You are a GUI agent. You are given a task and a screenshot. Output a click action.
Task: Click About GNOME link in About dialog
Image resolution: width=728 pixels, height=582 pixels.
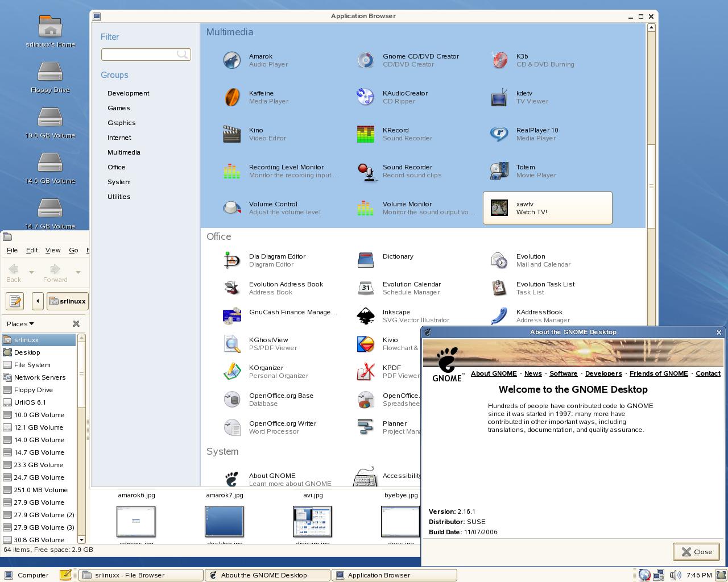[494, 373]
